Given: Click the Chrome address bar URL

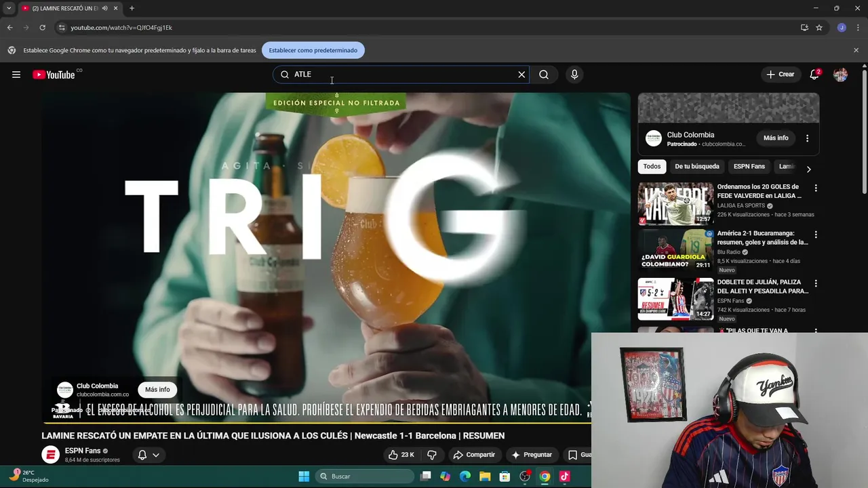Looking at the screenshot, I should point(121,28).
